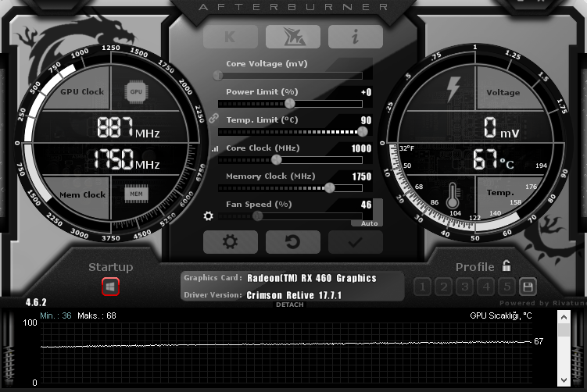Select profile slot 3
This screenshot has width=587, height=392.
(465, 287)
